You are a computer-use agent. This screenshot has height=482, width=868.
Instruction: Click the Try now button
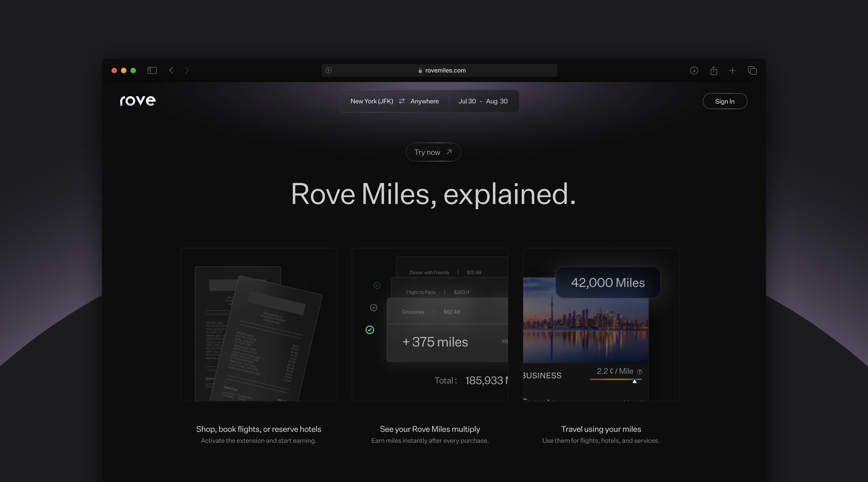tap(433, 152)
